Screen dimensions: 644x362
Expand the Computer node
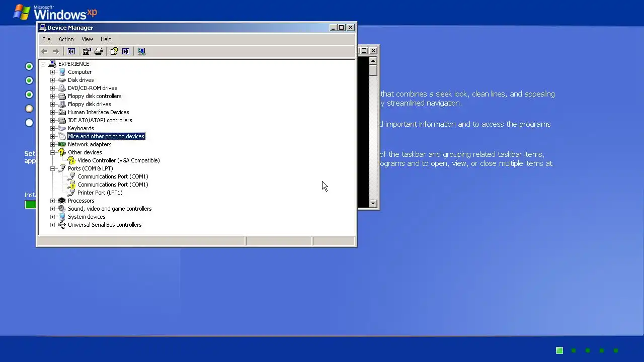[x=52, y=72]
